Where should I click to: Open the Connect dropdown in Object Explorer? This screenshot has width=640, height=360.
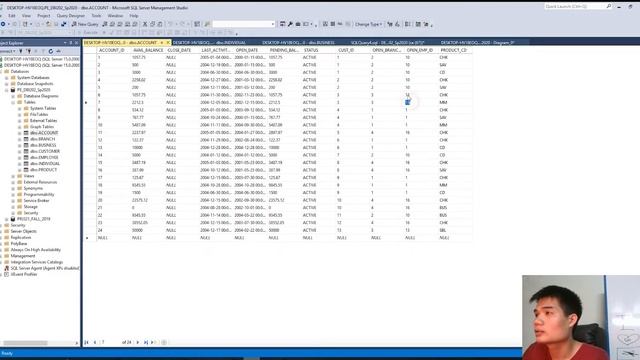(8, 51)
